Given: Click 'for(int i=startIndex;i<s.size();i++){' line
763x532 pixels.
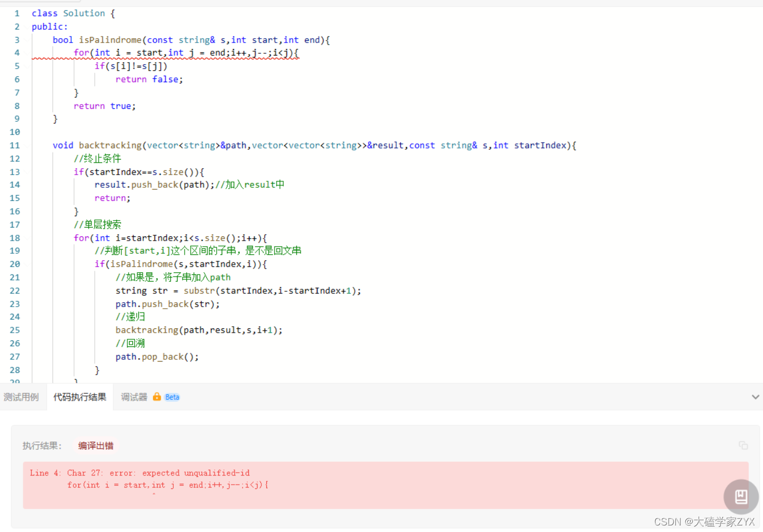Looking at the screenshot, I should [170, 238].
